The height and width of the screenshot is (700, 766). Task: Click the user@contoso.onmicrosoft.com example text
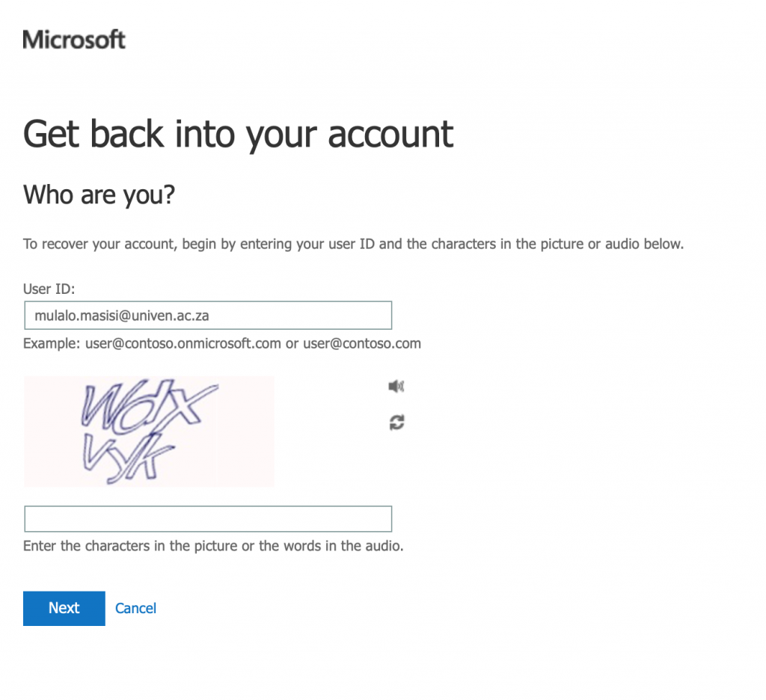coord(183,343)
